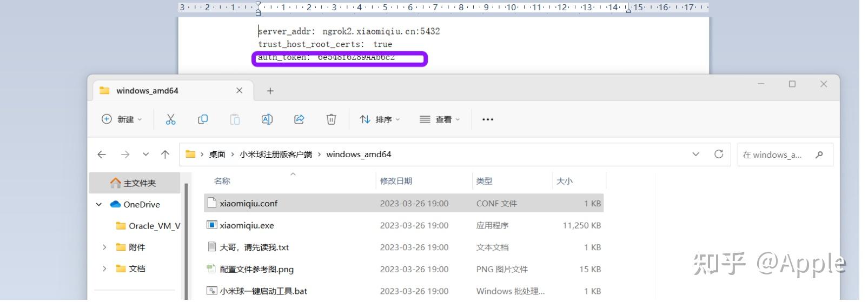Click the 大哥，请先读我.txt document icon
Image resolution: width=868 pixels, height=302 pixels.
click(x=212, y=247)
